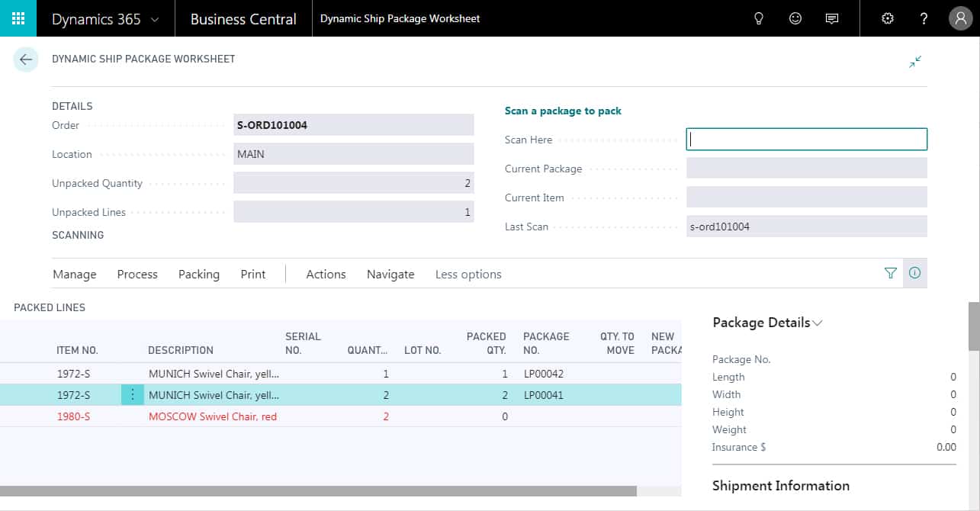980x511 pixels.
Task: Navigate back using the back arrow
Action: pyautogui.click(x=26, y=59)
